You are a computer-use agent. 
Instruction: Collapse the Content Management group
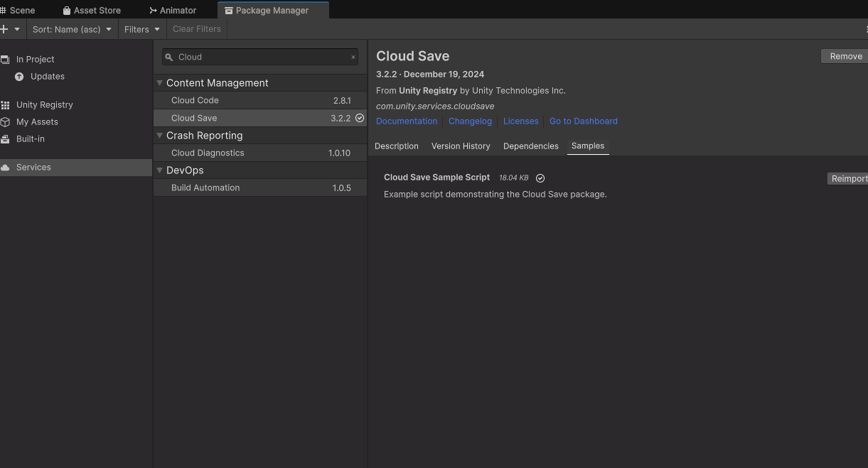(x=160, y=83)
